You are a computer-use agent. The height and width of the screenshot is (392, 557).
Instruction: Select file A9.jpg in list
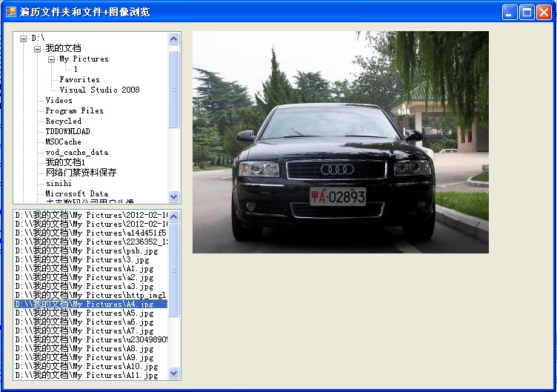click(90, 357)
